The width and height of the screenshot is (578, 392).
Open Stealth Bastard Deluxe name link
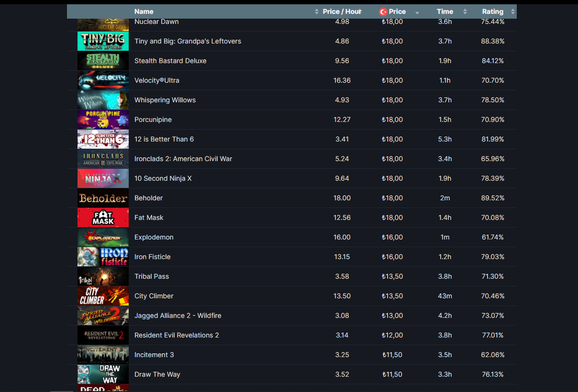[170, 61]
